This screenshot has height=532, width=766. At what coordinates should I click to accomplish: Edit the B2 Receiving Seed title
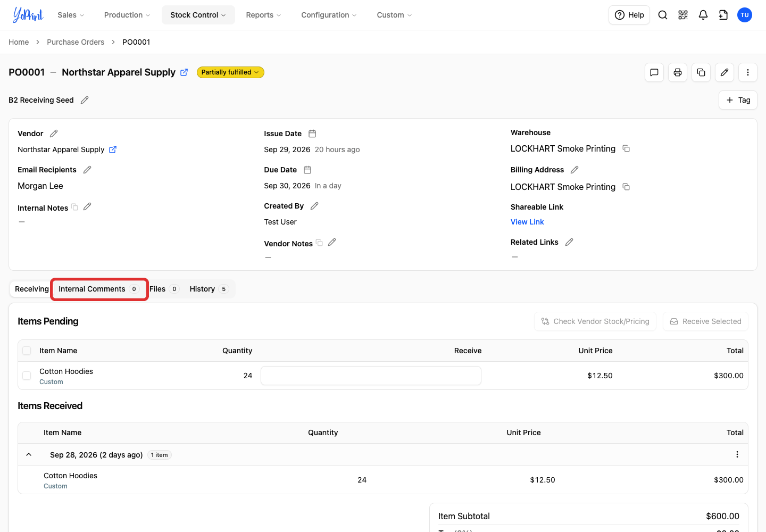pos(85,100)
